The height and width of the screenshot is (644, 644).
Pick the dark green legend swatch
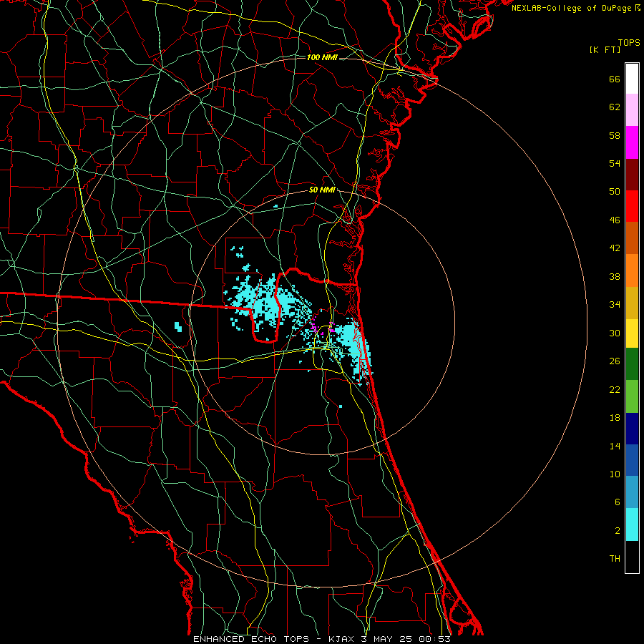(x=632, y=364)
